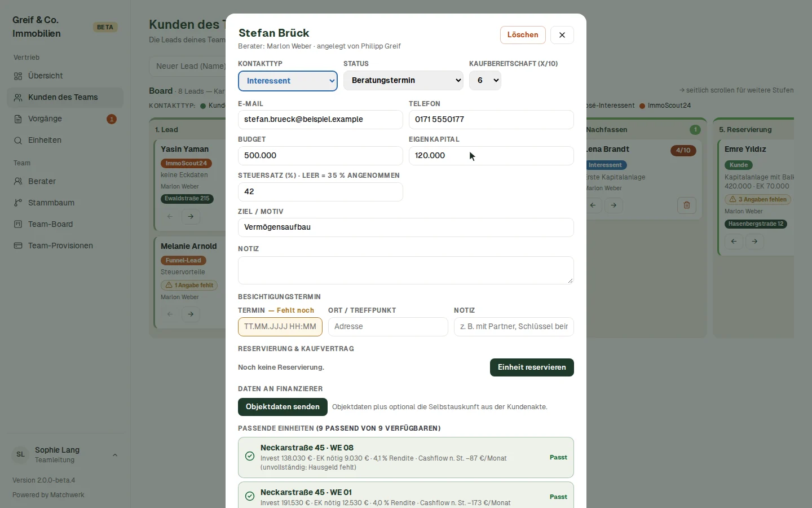Click the Team-Provisionen card icon
Image resolution: width=812 pixels, height=508 pixels.
pos(18,246)
